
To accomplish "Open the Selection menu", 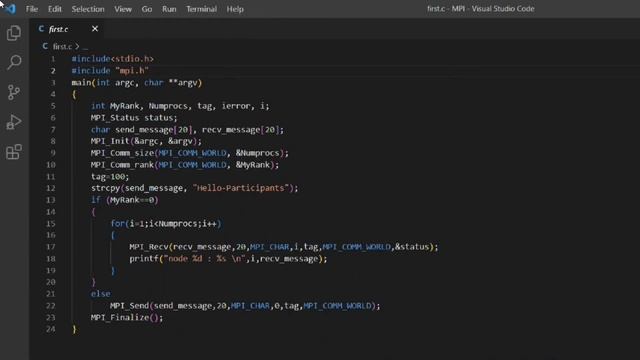I will tap(88, 9).
